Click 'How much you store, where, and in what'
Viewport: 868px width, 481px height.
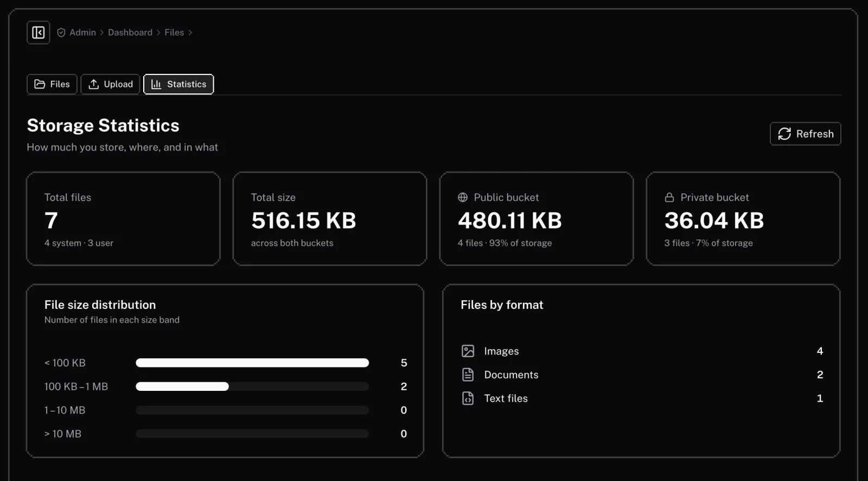[123, 147]
